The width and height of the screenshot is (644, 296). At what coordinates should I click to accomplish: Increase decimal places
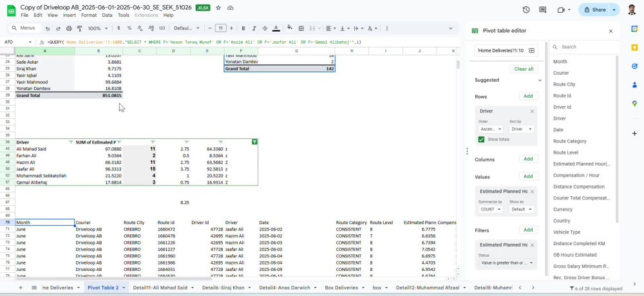tap(151, 28)
